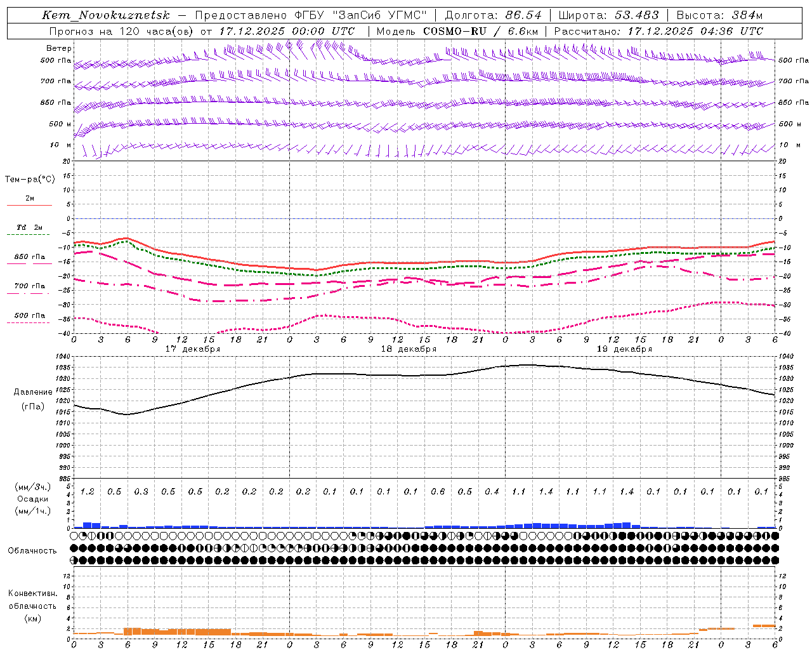Click the Широта: 53.483 latitude value
This screenshot has height=650, width=812.
point(609,15)
